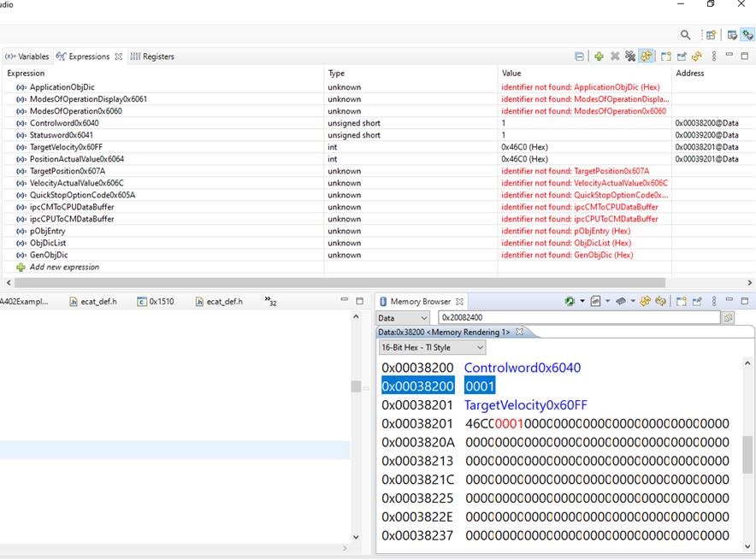This screenshot has width=756, height=560.
Task: Click the Refresh icon in Expressions toolbar
Action: [697, 56]
